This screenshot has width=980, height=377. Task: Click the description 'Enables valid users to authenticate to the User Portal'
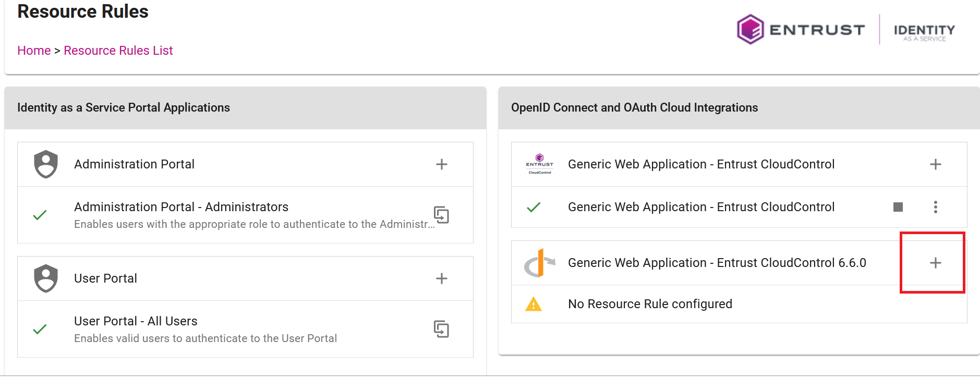[x=205, y=338]
